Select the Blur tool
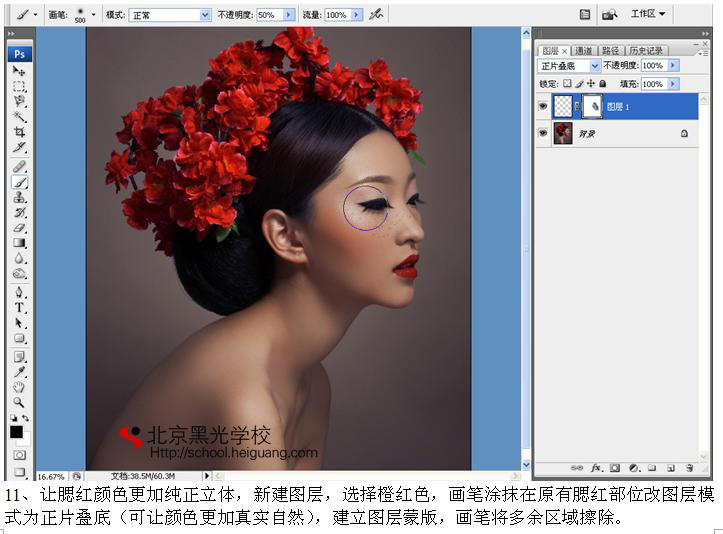The image size is (723, 534). (x=19, y=258)
